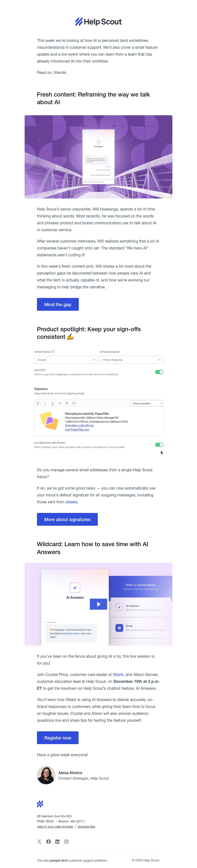Open the HTML code view icon

click(x=74, y=403)
